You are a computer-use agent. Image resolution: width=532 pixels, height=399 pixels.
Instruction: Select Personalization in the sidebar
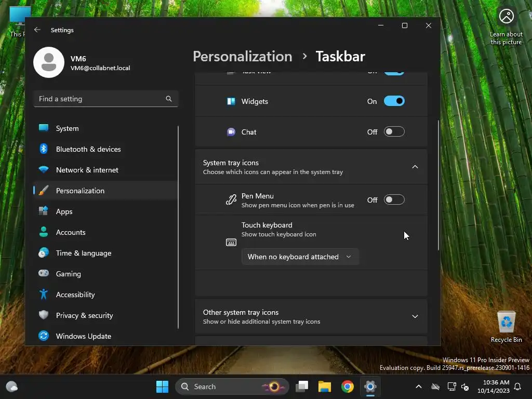[105, 191]
